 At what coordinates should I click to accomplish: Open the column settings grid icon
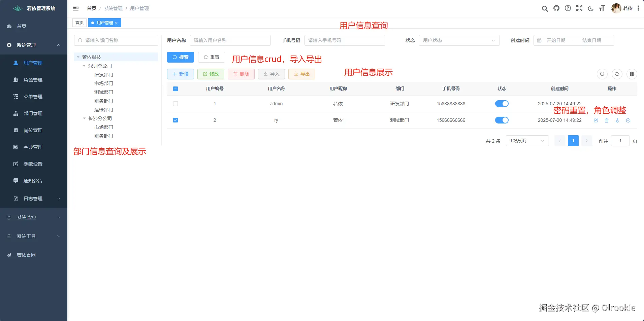coord(632,74)
